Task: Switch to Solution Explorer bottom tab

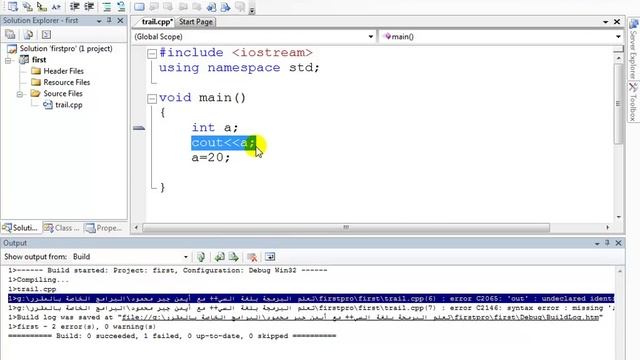Action: [20, 228]
